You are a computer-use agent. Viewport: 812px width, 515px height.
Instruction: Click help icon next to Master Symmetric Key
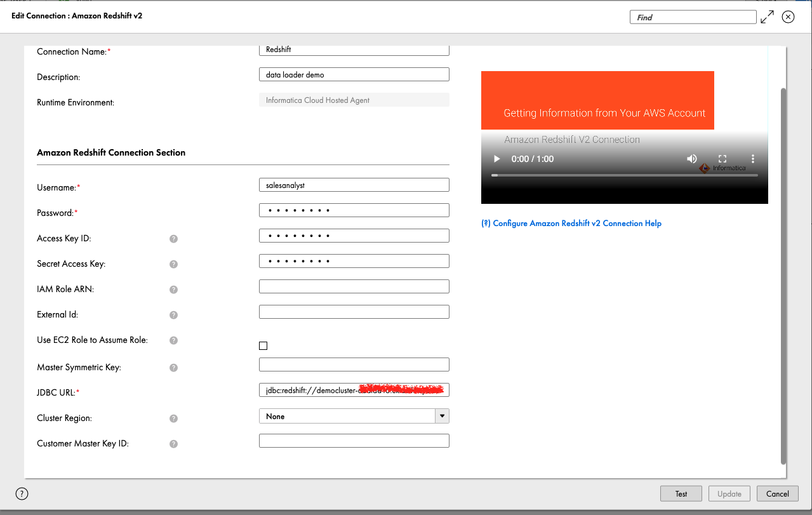coord(173,368)
